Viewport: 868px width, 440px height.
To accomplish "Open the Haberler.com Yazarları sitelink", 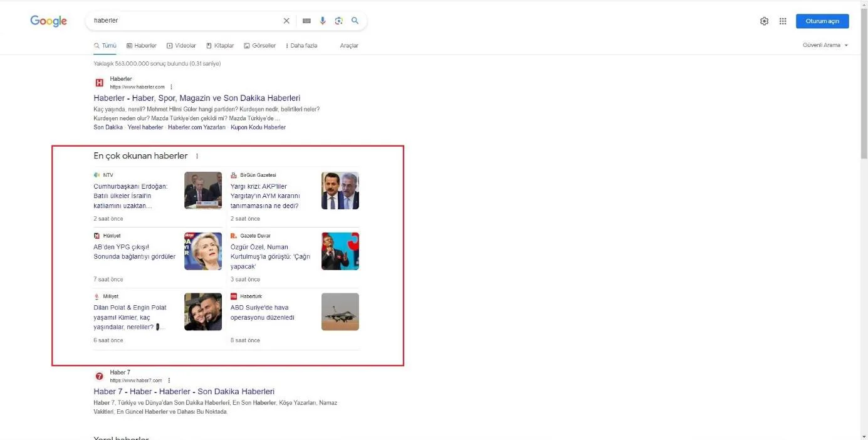I will tap(197, 127).
